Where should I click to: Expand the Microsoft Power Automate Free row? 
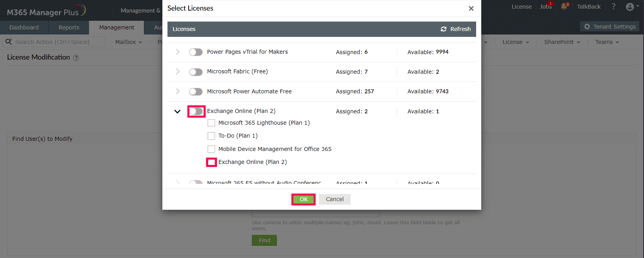coord(178,91)
